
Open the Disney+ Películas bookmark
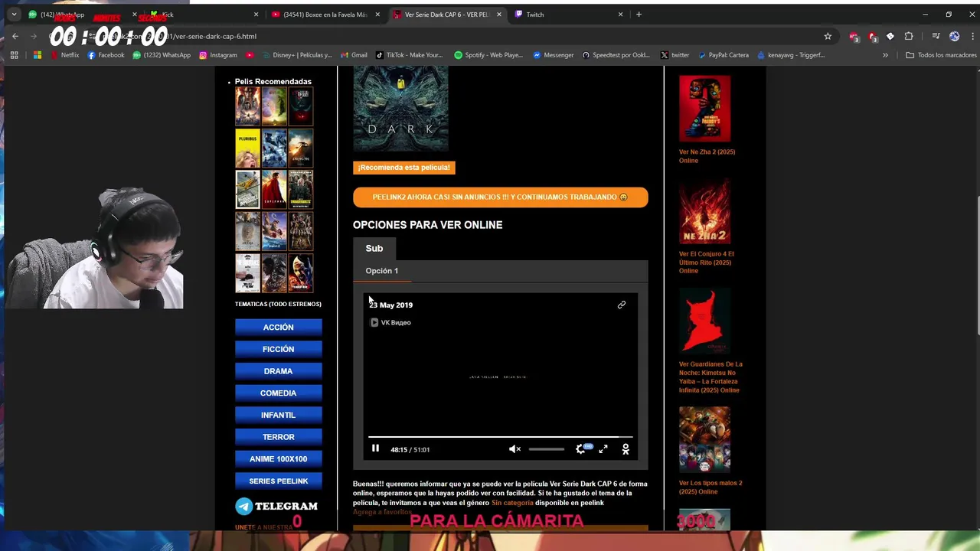click(296, 55)
